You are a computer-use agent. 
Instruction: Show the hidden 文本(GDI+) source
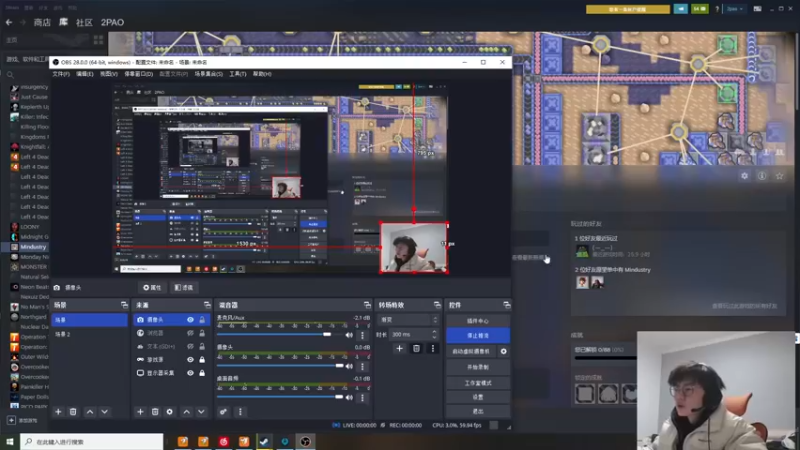[x=190, y=346]
